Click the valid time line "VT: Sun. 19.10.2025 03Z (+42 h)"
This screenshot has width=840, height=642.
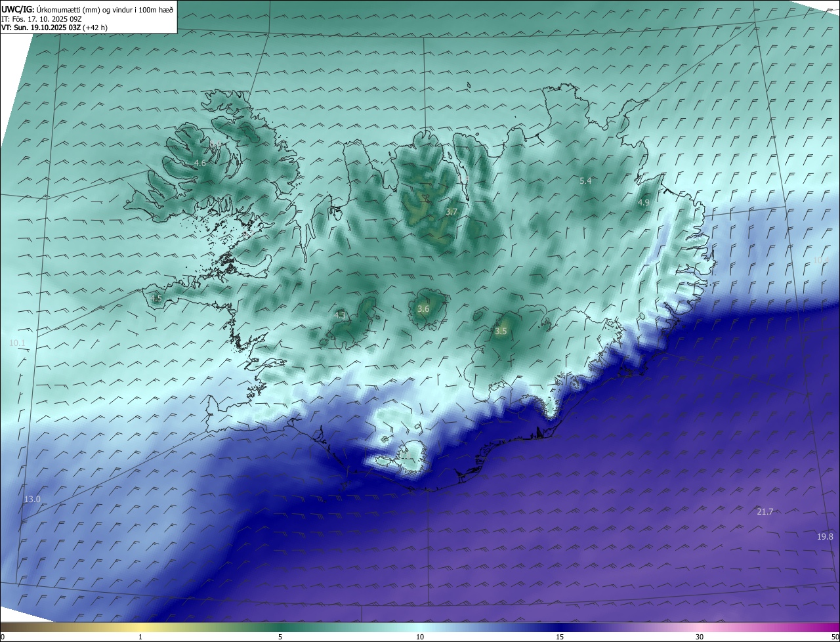pos(54,28)
